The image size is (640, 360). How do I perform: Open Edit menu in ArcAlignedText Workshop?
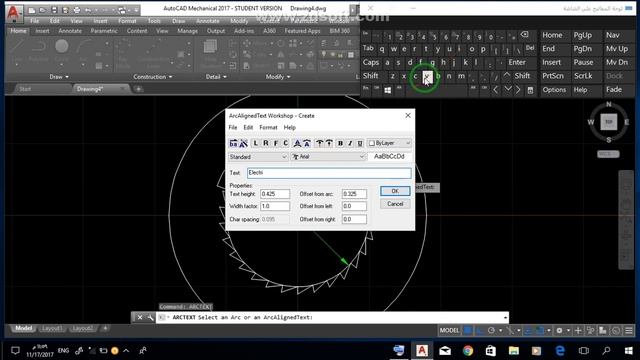tap(248, 127)
